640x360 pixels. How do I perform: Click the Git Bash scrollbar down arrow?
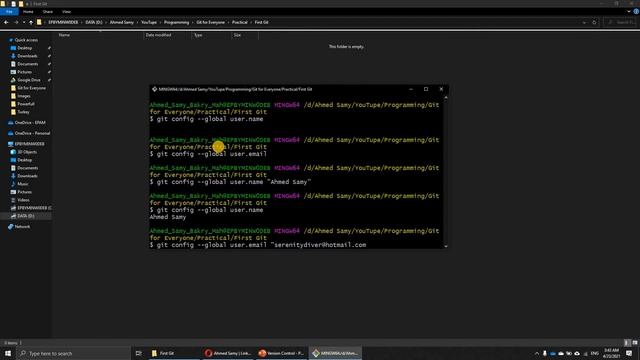[446, 246]
